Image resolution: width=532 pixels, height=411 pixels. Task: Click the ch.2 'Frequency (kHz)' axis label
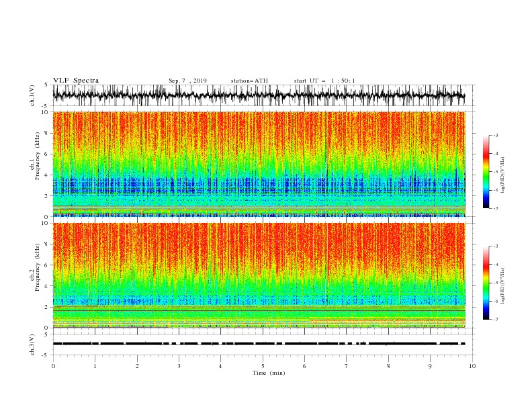pos(37,267)
